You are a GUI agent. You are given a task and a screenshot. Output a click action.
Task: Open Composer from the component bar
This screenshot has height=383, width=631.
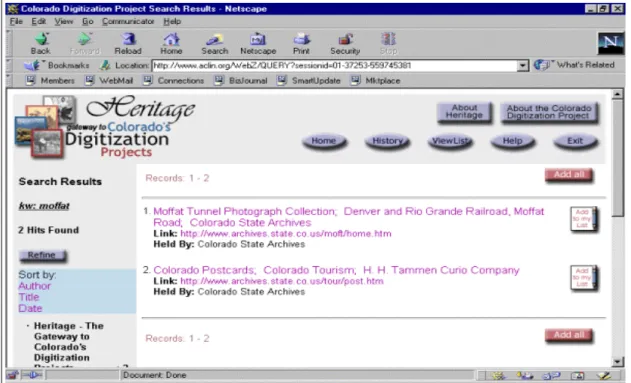pyautogui.click(x=604, y=375)
